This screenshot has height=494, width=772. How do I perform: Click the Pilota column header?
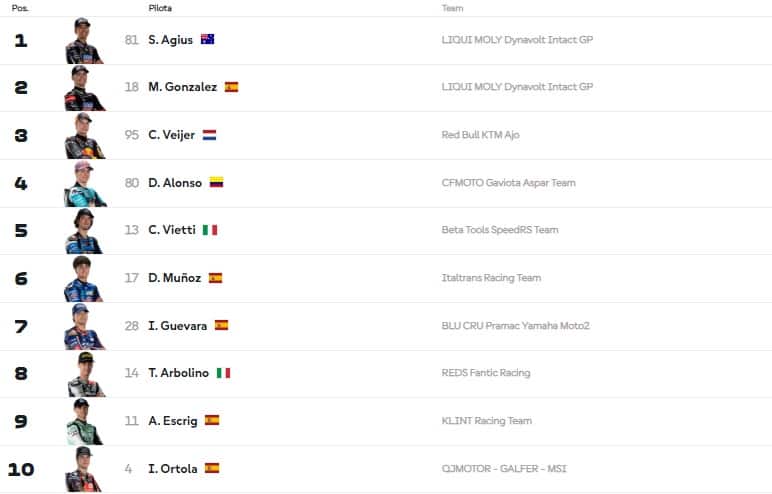tap(159, 8)
